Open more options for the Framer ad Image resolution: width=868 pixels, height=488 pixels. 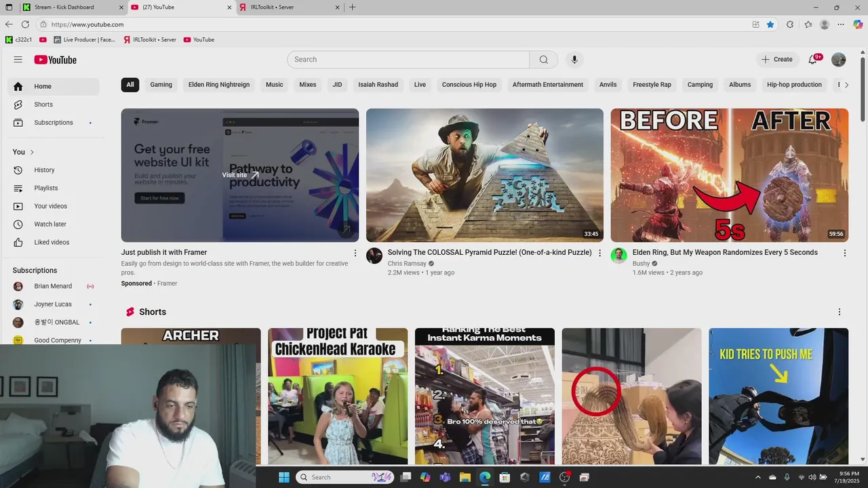click(x=355, y=253)
